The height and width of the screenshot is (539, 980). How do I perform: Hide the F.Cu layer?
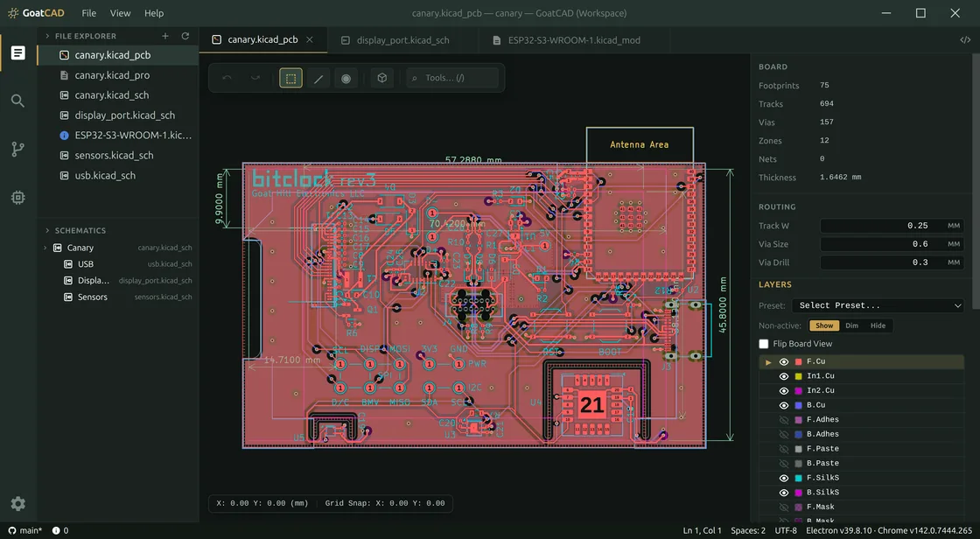tap(784, 361)
